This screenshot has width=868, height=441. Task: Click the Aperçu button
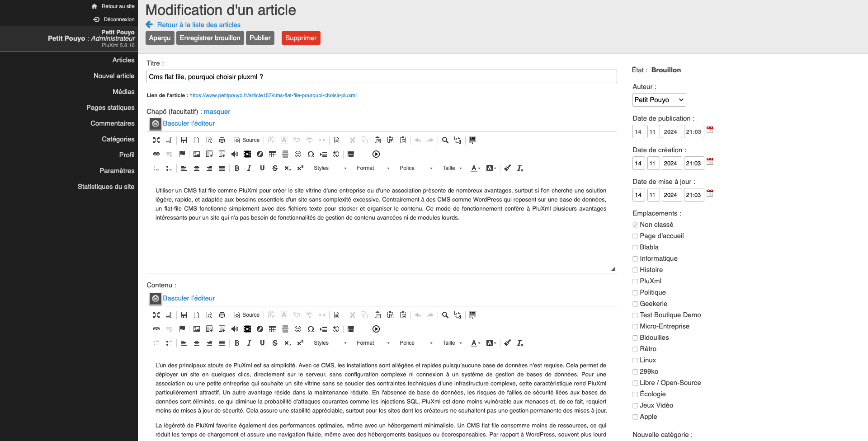click(x=160, y=38)
